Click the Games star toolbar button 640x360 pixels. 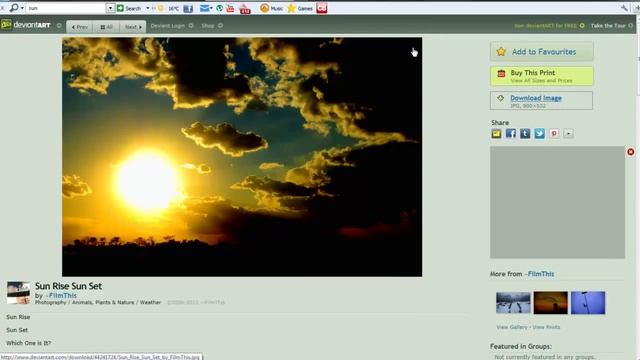(x=300, y=8)
